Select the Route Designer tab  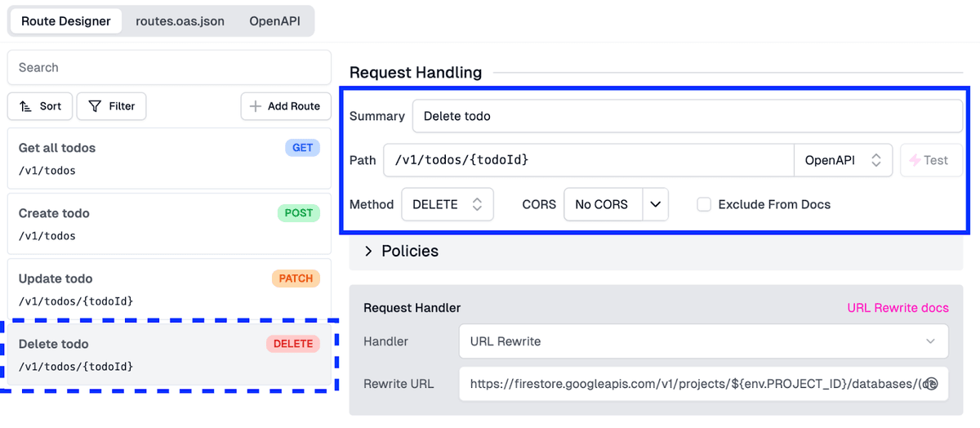click(x=66, y=21)
